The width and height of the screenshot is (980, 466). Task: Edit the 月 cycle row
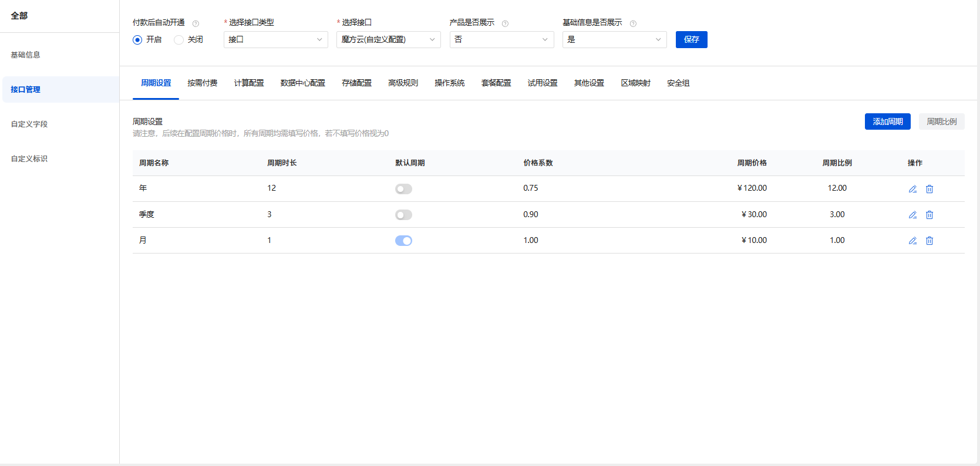(x=912, y=241)
